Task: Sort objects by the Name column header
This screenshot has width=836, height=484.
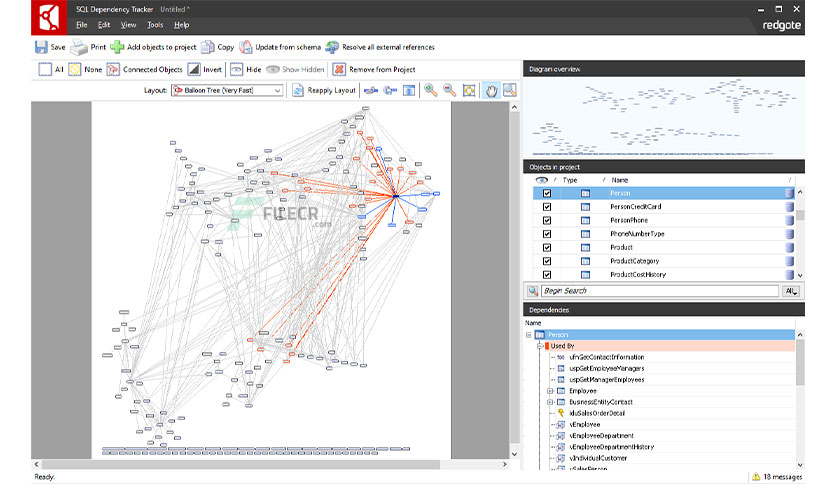Action: click(x=620, y=180)
